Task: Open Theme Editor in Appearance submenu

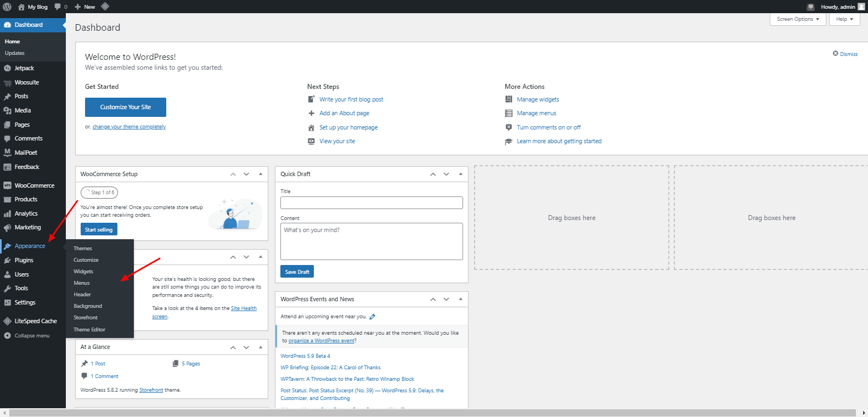Action: [89, 330]
